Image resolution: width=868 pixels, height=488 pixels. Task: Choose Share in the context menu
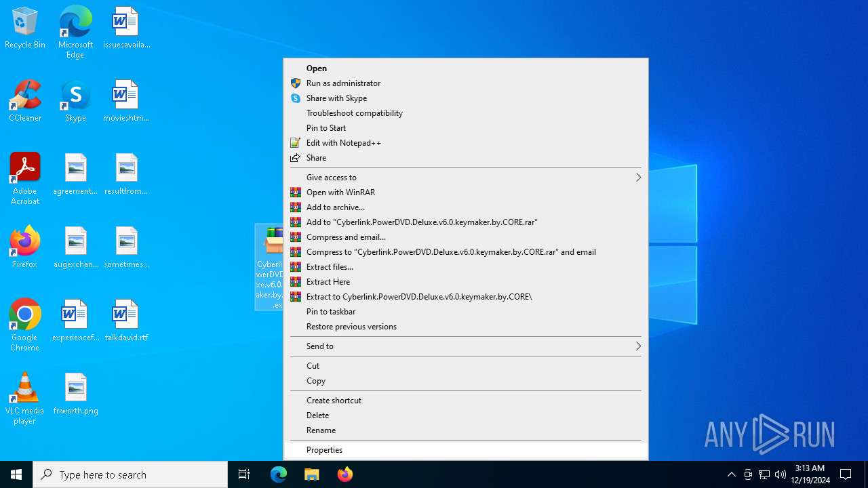tap(466, 158)
